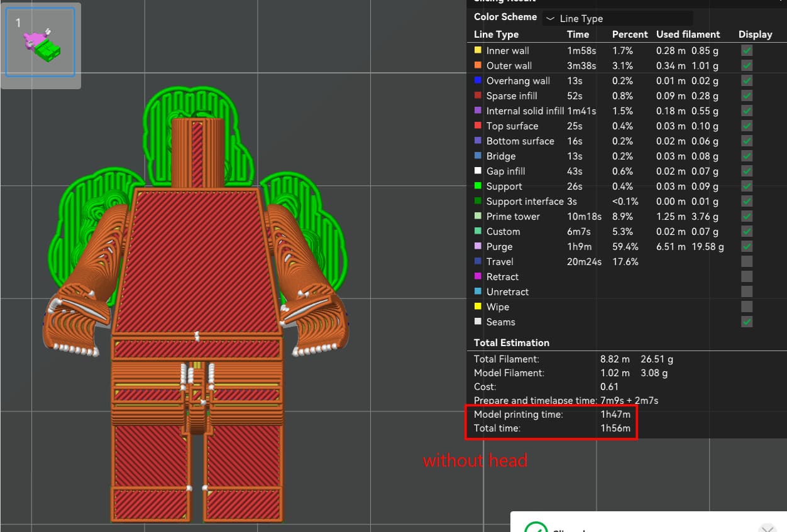This screenshot has width=787, height=532.
Task: Uncheck the Bridge display checkbox
Action: point(747,156)
